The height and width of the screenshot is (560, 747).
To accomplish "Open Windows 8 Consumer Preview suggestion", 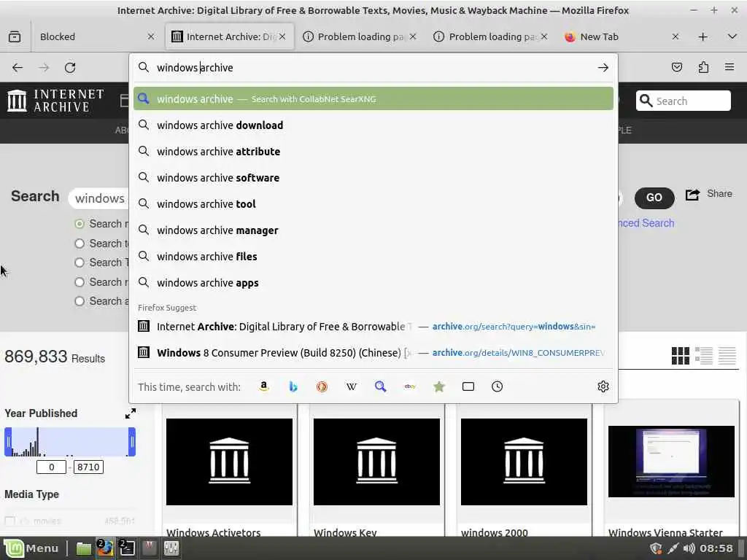I will pos(373,353).
